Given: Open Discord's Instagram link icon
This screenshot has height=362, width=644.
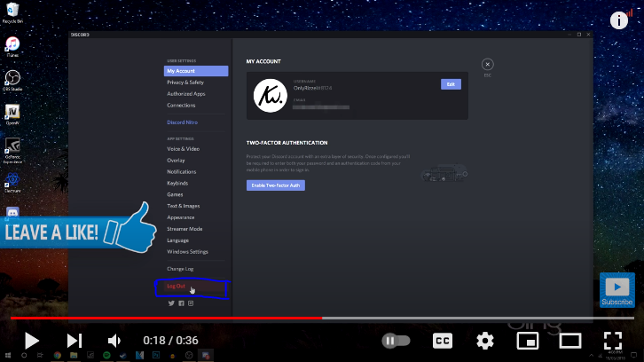Looking at the screenshot, I should (191, 303).
